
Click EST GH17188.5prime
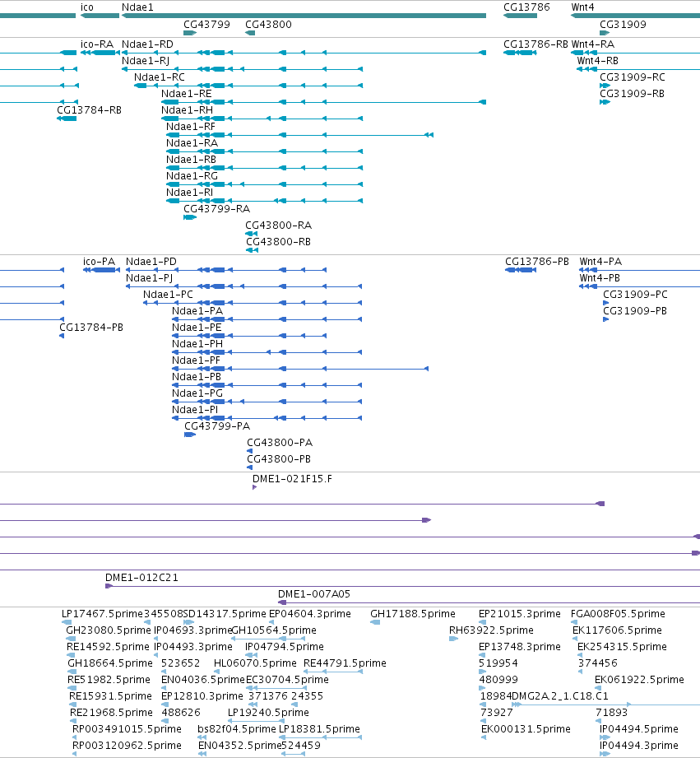(375, 622)
